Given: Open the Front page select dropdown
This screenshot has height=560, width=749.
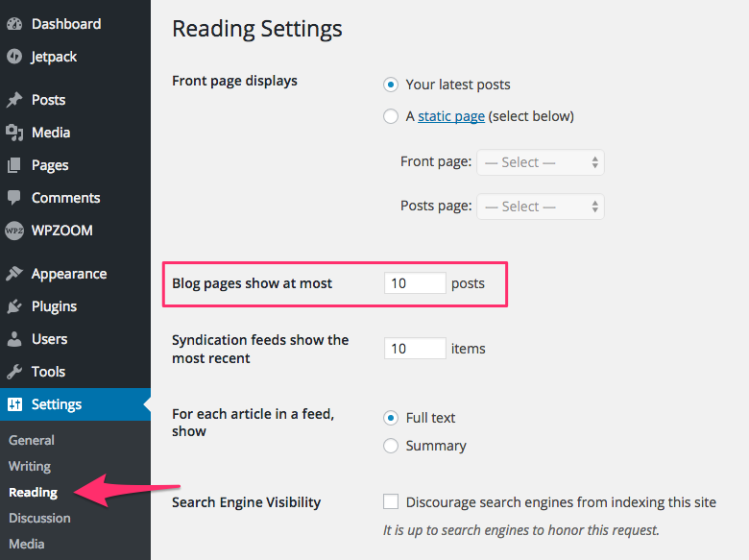Looking at the screenshot, I should (540, 162).
